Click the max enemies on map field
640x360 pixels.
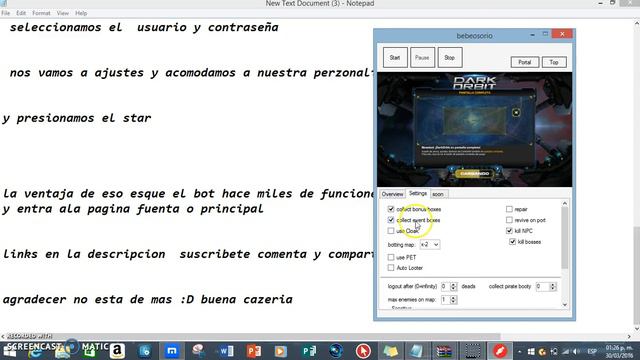[x=445, y=300]
